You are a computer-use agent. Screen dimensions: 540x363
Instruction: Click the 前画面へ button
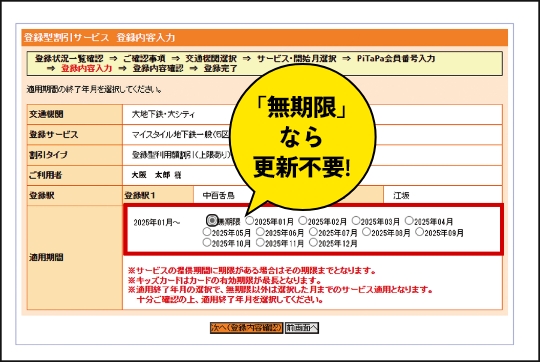click(302, 328)
